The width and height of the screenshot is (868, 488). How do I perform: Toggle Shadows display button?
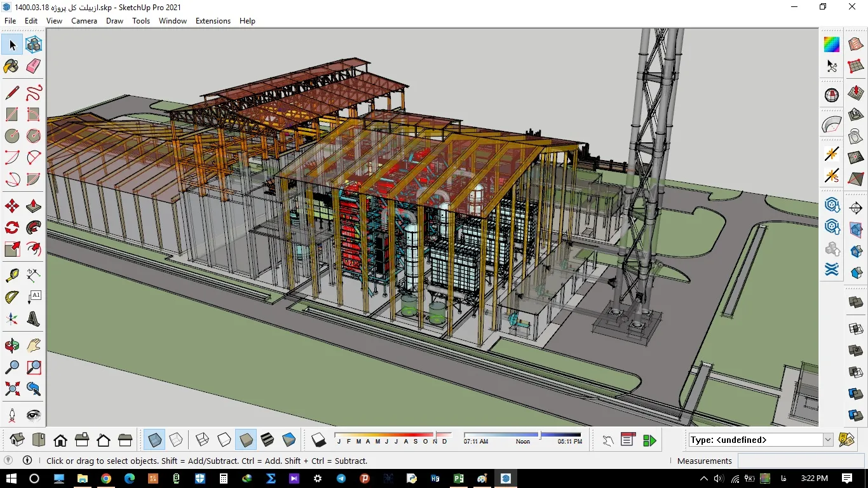coord(318,440)
